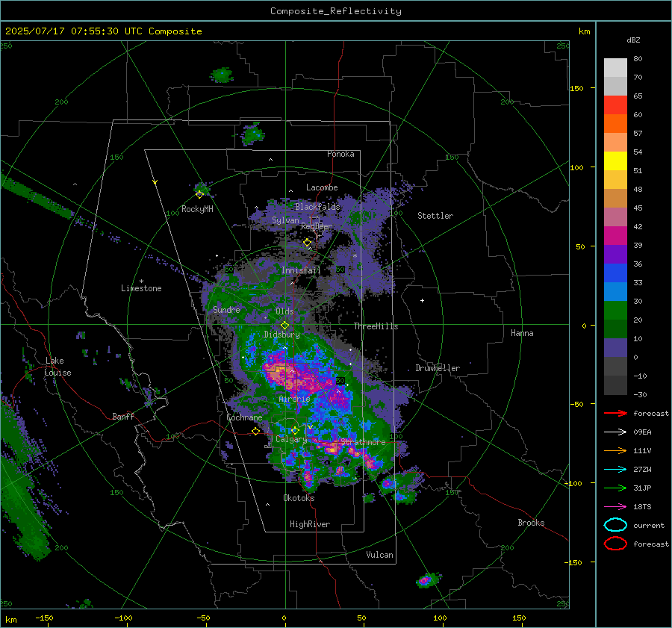The height and width of the screenshot is (628, 672).
Task: Click the yellow diamond marker below Cochrane
Action: [x=256, y=431]
